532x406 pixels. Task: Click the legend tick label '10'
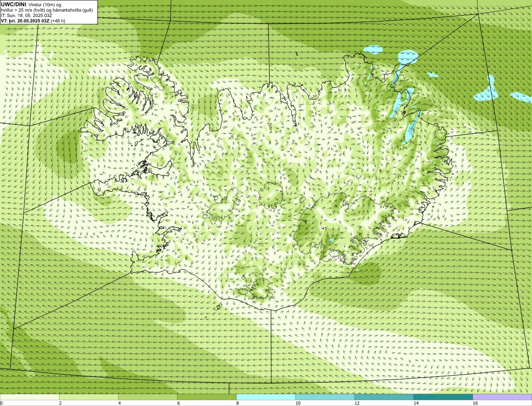298,403
